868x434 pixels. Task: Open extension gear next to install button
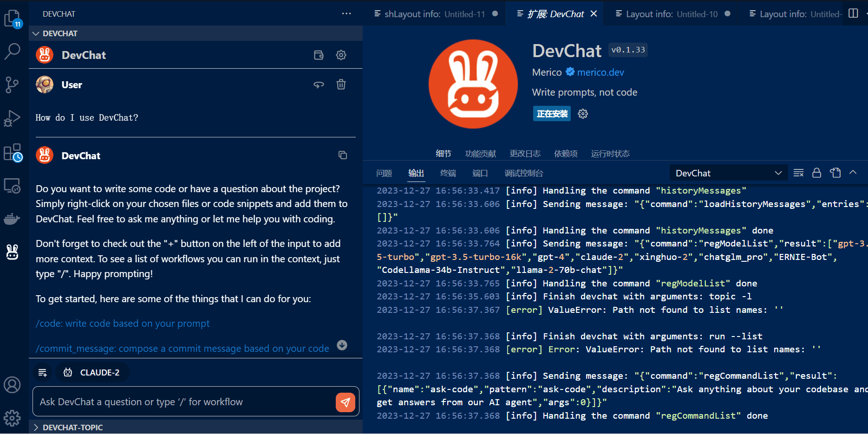583,114
